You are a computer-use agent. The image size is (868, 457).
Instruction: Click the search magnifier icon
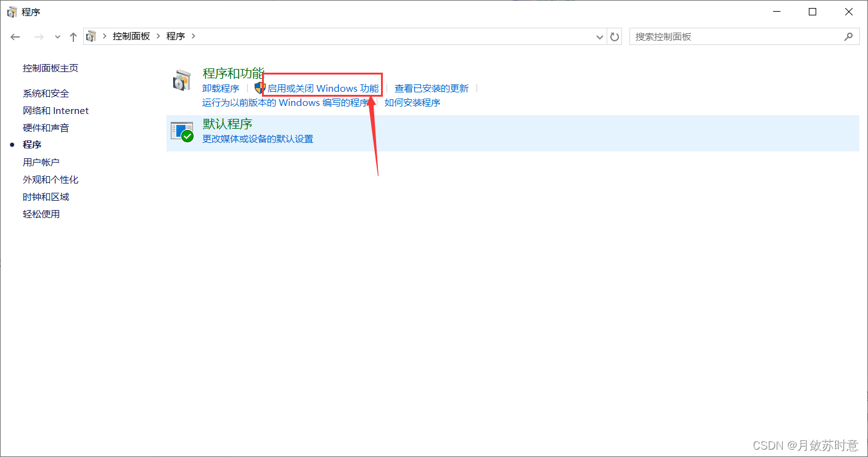tap(849, 37)
